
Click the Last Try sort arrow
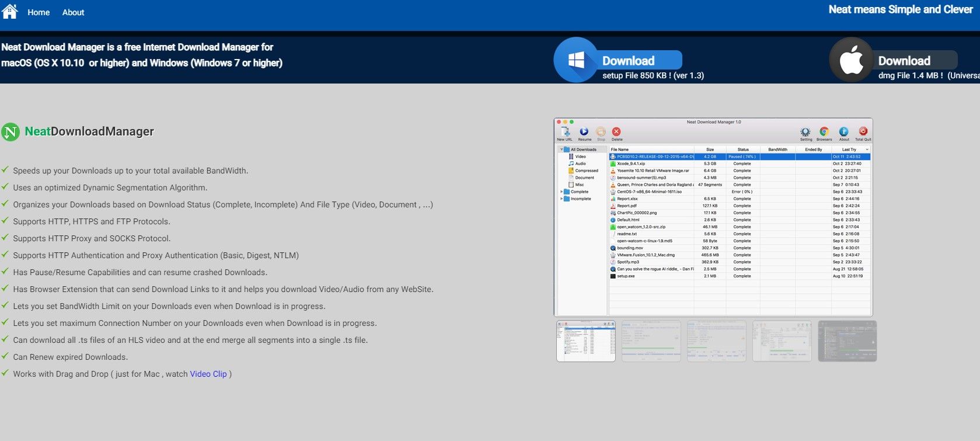867,150
